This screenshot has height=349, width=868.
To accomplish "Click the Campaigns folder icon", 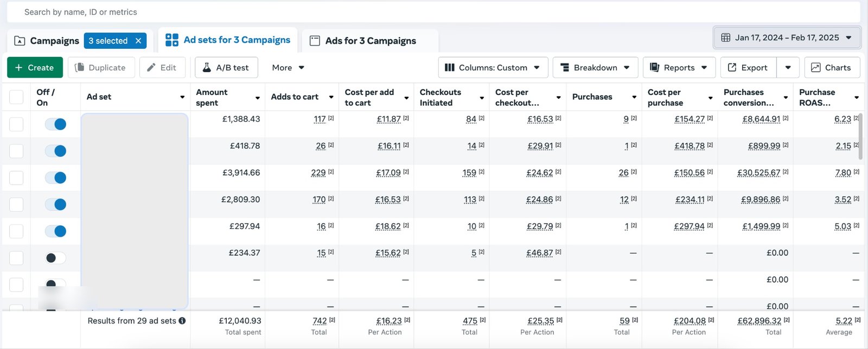I will (20, 41).
